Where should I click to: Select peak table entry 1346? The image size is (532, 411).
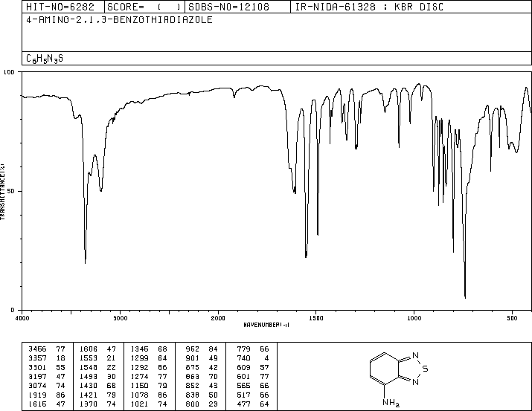[149, 349]
